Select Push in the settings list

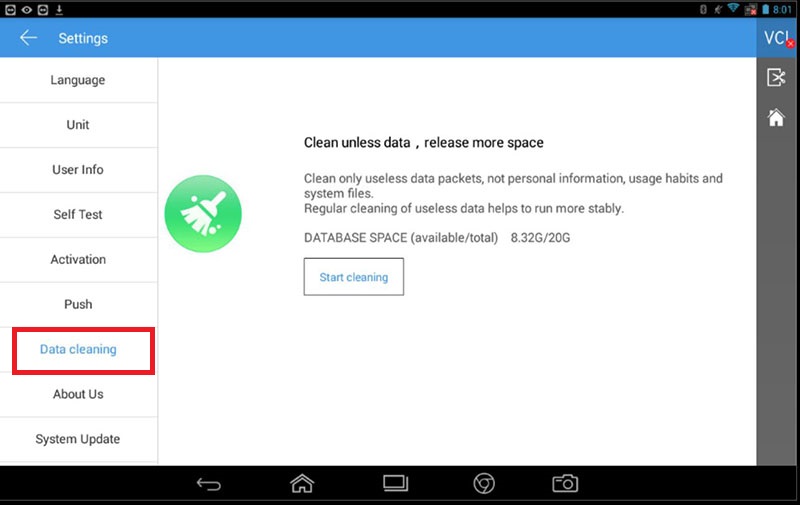coord(78,304)
